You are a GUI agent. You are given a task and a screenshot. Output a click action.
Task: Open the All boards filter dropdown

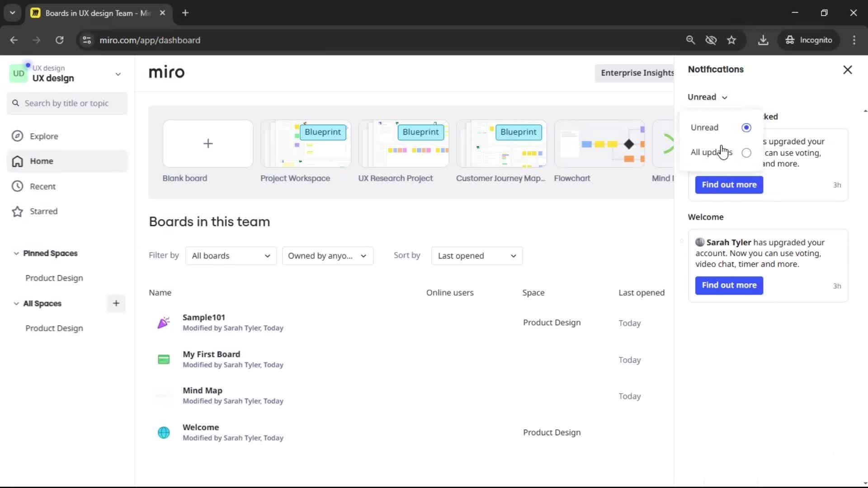(231, 256)
